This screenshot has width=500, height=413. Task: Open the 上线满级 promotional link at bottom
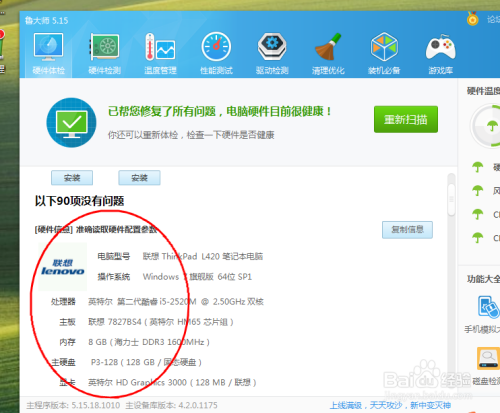390,405
